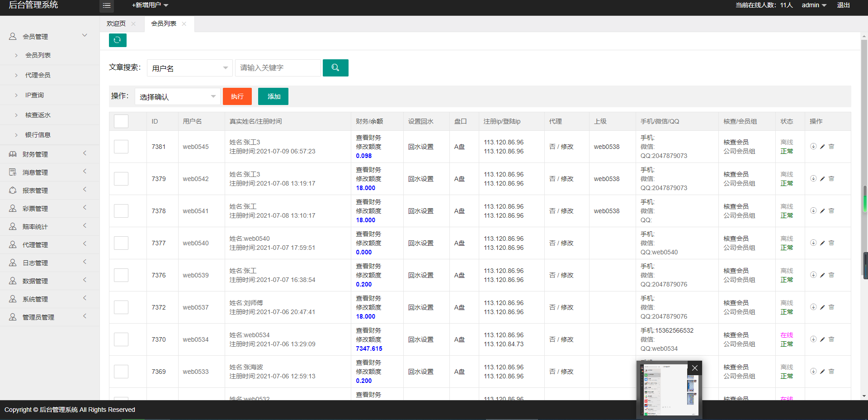Viewport: 868px width, 420px height.
Task: Click the edit pencil for user web0537
Action: (x=822, y=307)
